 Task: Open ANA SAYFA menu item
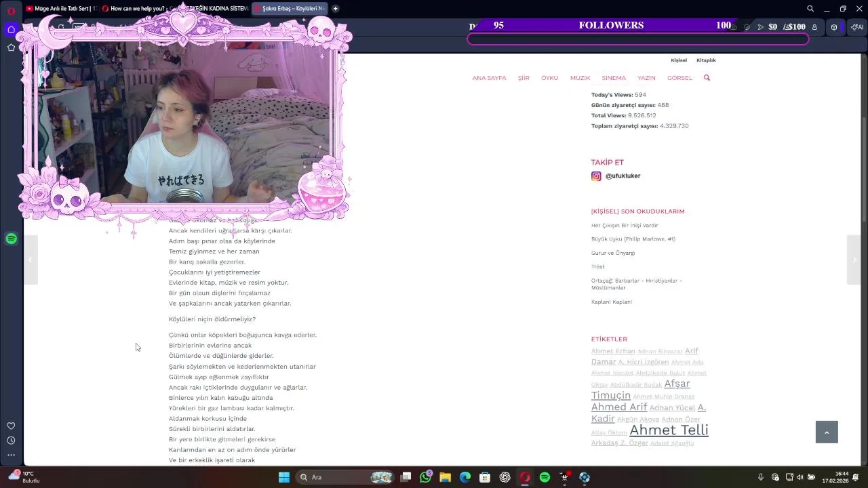click(489, 78)
